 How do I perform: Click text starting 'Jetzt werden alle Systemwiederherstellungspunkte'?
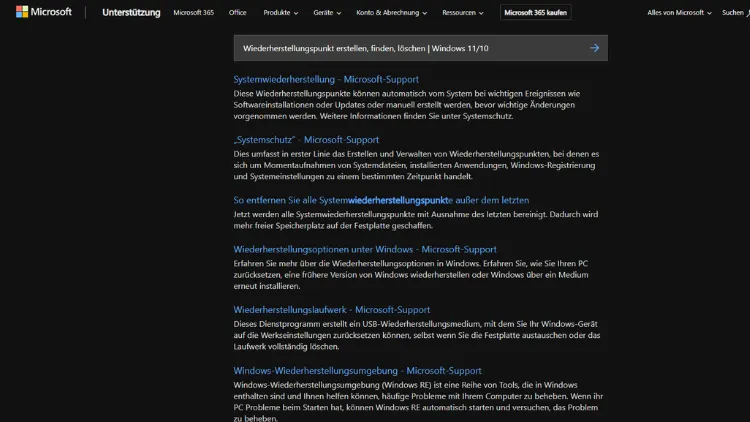[416, 220]
